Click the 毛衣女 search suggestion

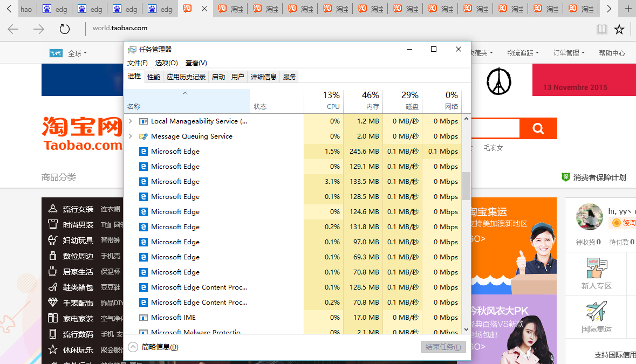pos(493,148)
